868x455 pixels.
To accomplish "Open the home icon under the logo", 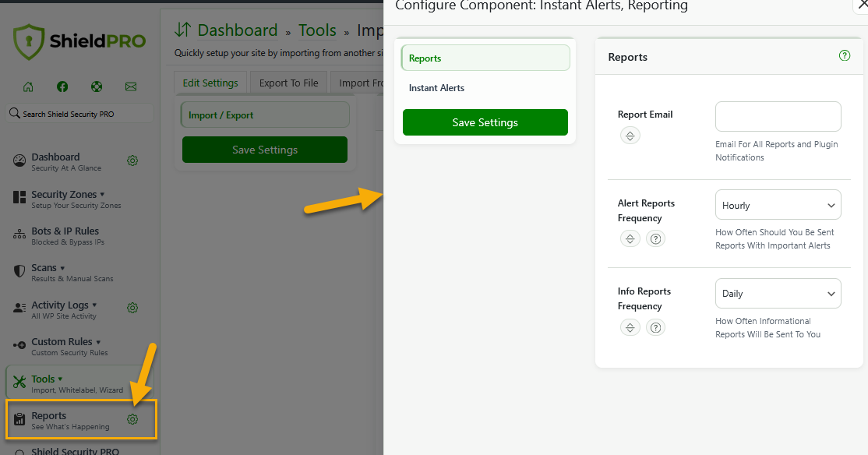I will 28,86.
